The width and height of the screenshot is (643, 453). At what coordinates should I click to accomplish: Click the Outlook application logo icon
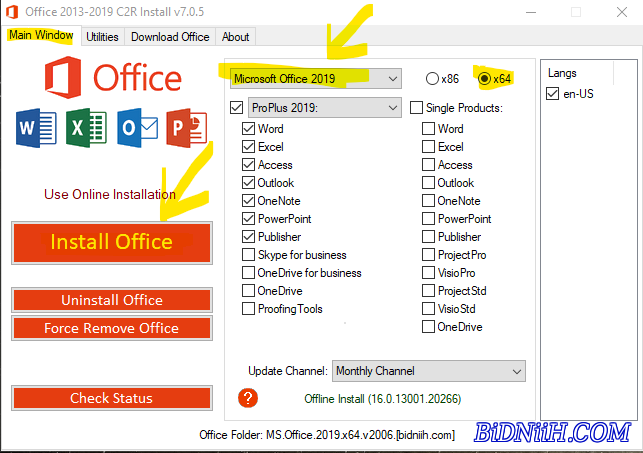point(137,128)
